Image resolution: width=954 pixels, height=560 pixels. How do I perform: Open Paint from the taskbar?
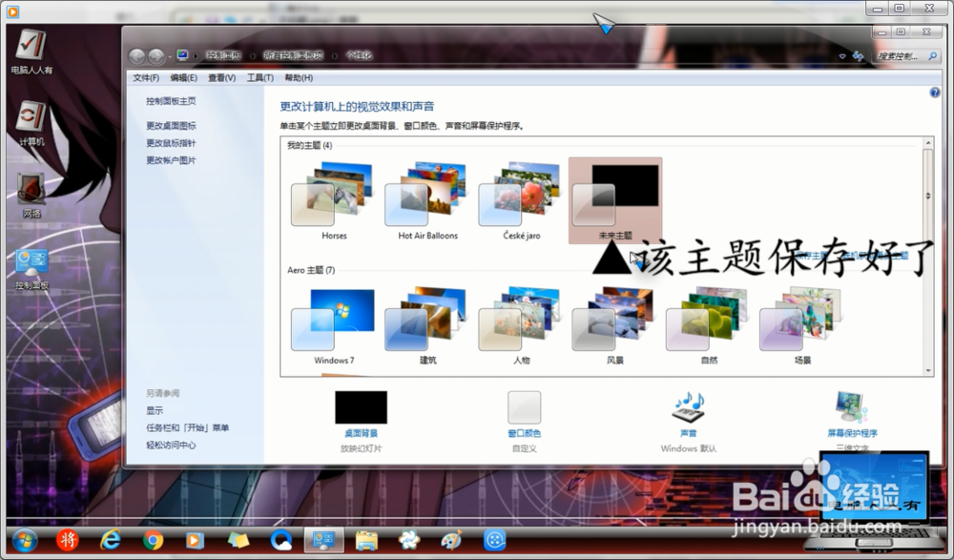(451, 540)
